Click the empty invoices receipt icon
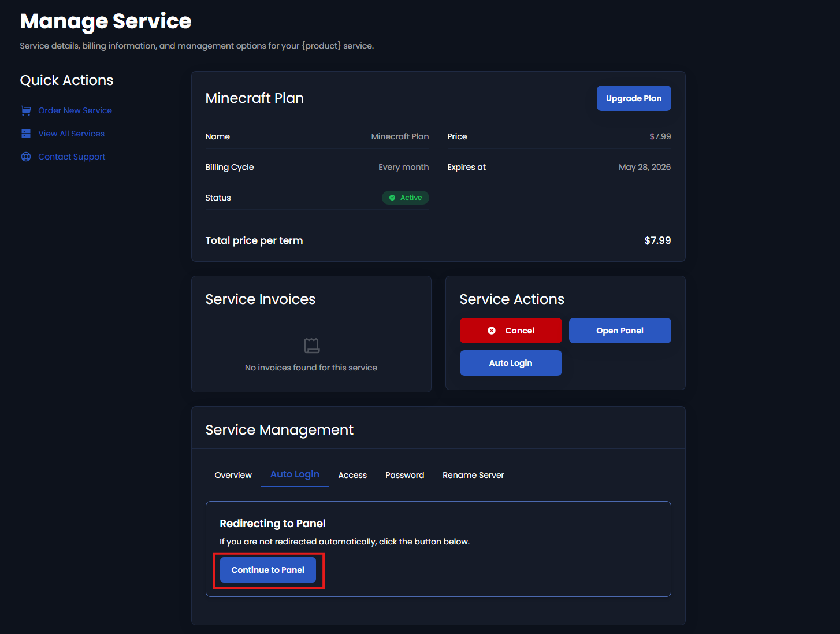The width and height of the screenshot is (840, 634). [x=311, y=346]
